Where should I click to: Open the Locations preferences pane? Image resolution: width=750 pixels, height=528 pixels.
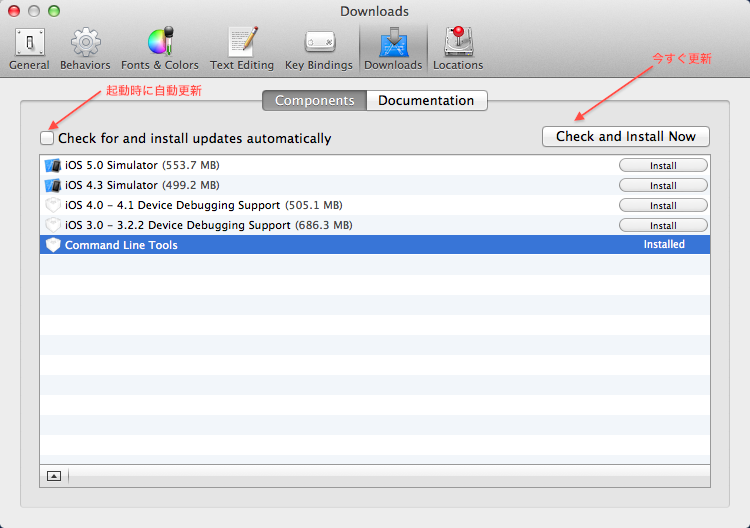click(458, 49)
